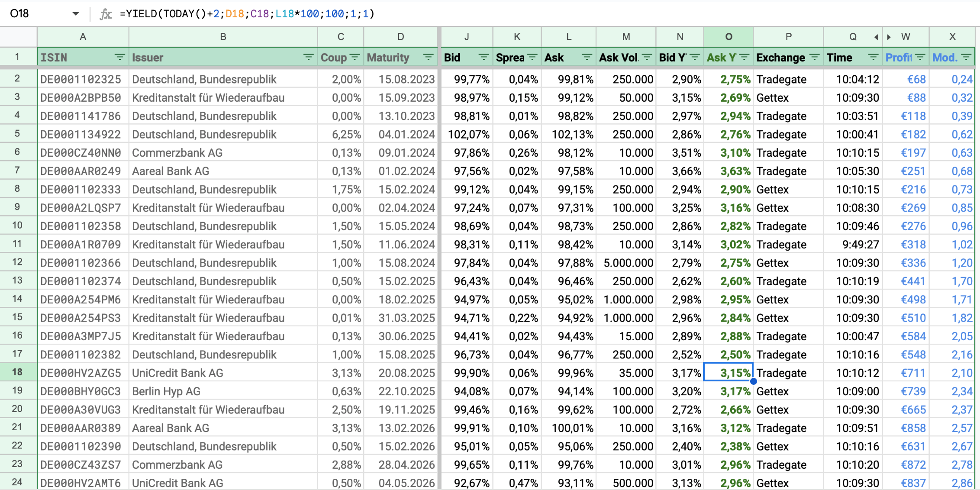The width and height of the screenshot is (980, 490).
Task: Expand hidden columns with right arrow
Action: (889, 37)
